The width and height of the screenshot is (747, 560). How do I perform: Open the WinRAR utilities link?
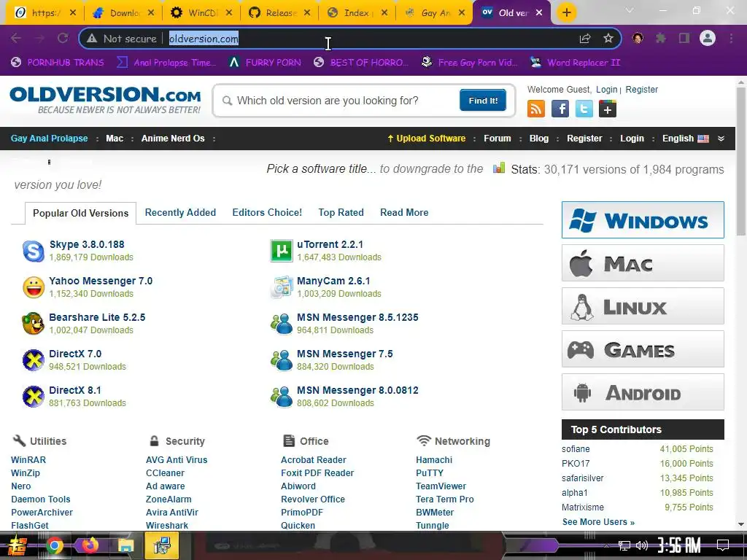coord(28,460)
